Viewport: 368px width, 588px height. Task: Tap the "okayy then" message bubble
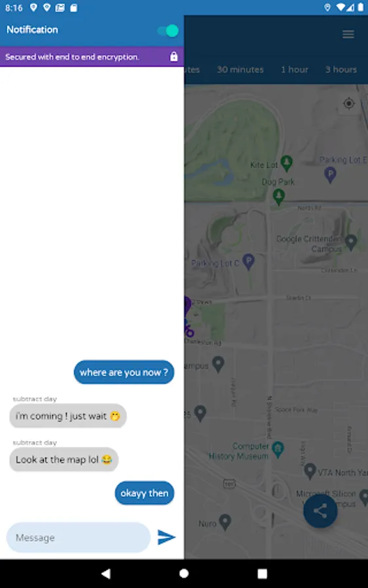(144, 493)
